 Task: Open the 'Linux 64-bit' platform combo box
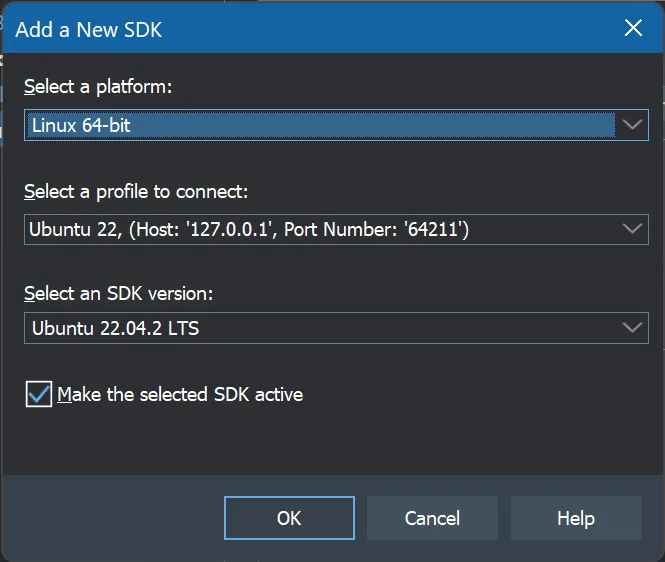pyautogui.click(x=320, y=125)
